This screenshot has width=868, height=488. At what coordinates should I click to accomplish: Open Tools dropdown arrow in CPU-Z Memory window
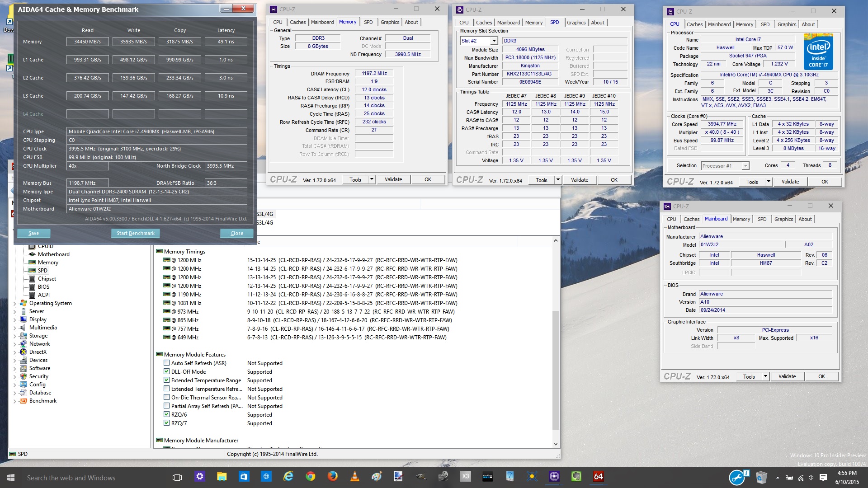coord(372,179)
